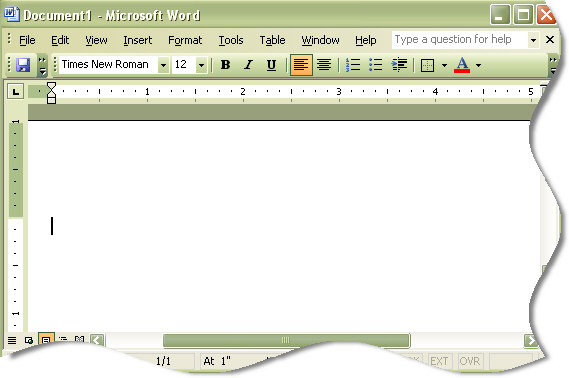Screen dimensions: 569x378
Task: Click horizontal scrollbar right arrow
Action: tap(531, 341)
